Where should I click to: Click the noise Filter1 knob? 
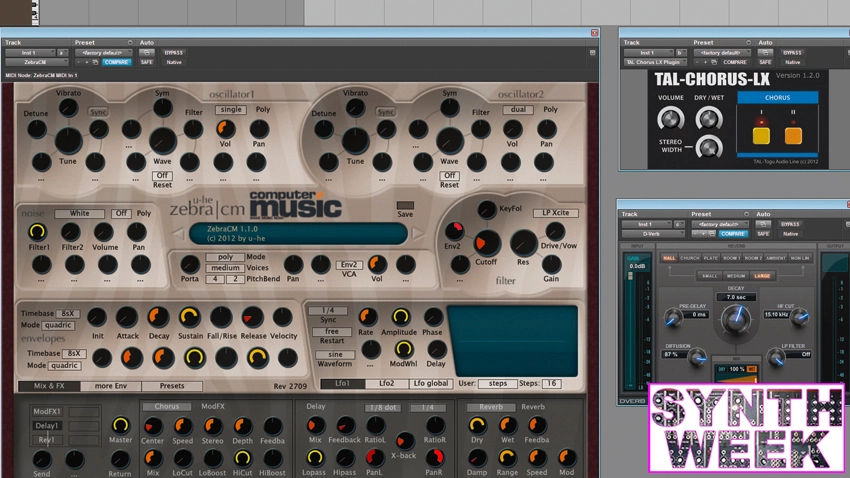[37, 231]
